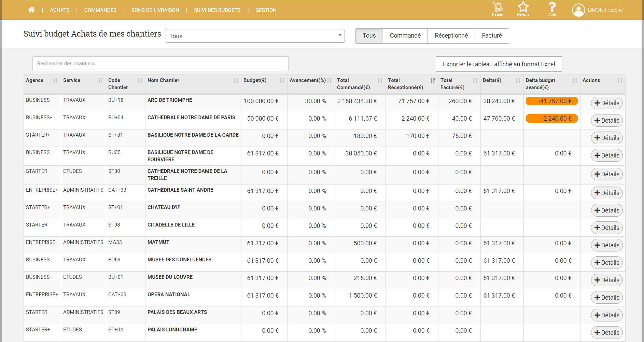Open the BONS DE LIVRAISON menu
Viewport: 644px width, 342px height.
[x=155, y=10]
